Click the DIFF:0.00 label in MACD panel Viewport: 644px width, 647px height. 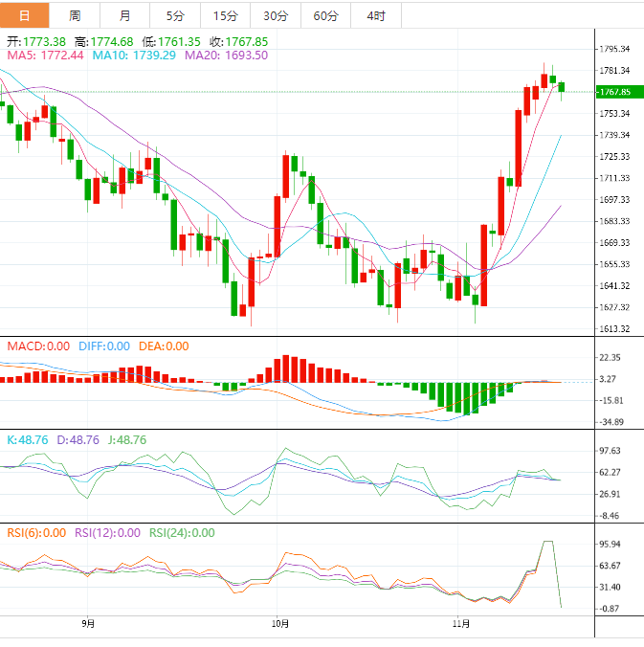pyautogui.click(x=103, y=346)
